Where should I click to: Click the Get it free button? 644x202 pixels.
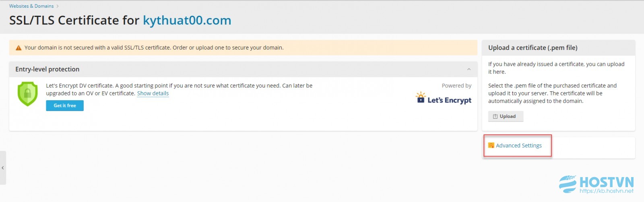tap(65, 105)
